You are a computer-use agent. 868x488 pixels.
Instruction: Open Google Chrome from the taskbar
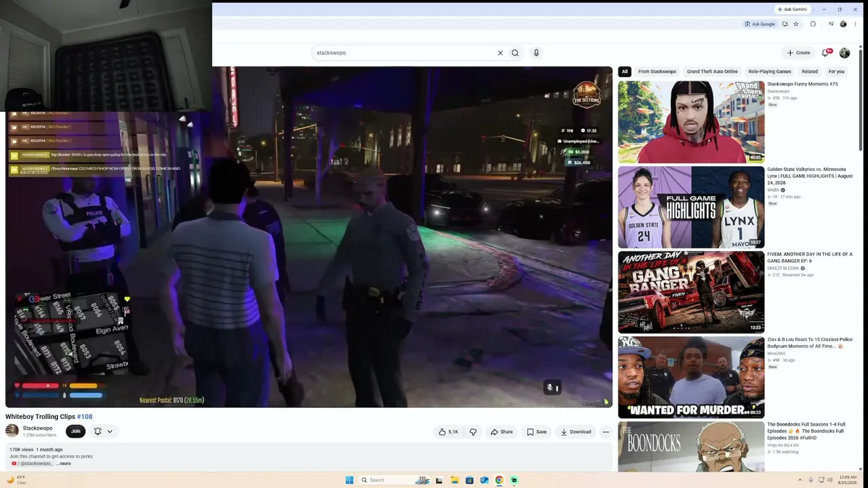[499, 480]
